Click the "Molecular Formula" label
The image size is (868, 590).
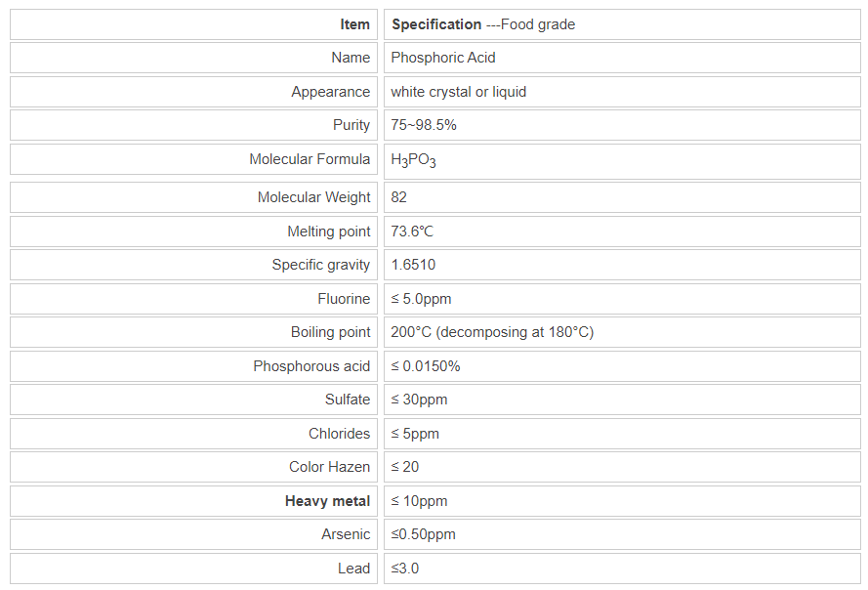[310, 159]
